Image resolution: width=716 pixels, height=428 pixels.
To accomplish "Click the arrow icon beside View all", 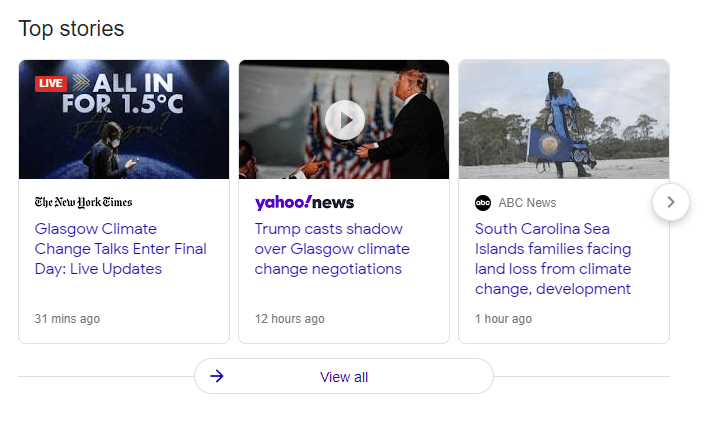I will [x=217, y=376].
